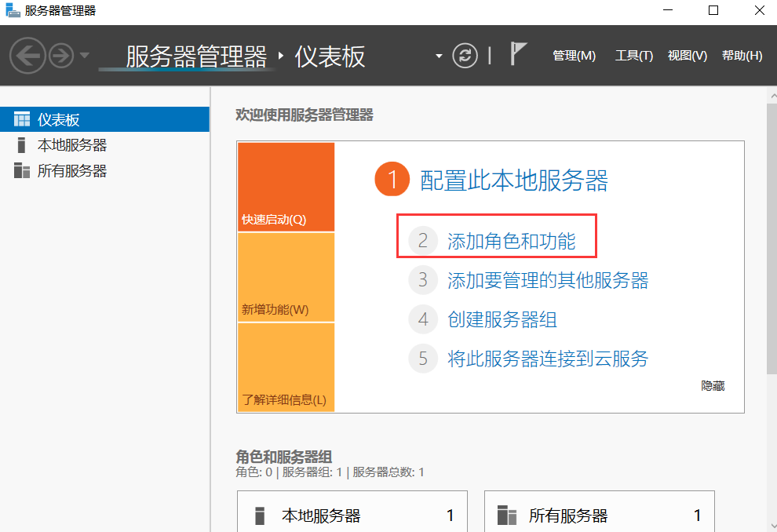Maximize the 服务器管理器 window
The width and height of the screenshot is (777, 532).
pos(713,10)
